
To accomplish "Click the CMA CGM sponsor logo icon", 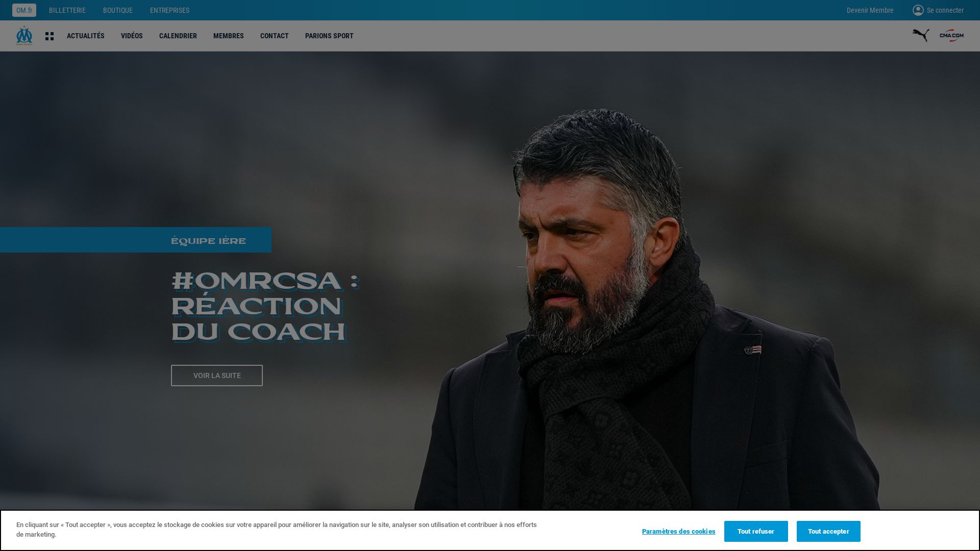I will coord(951,36).
